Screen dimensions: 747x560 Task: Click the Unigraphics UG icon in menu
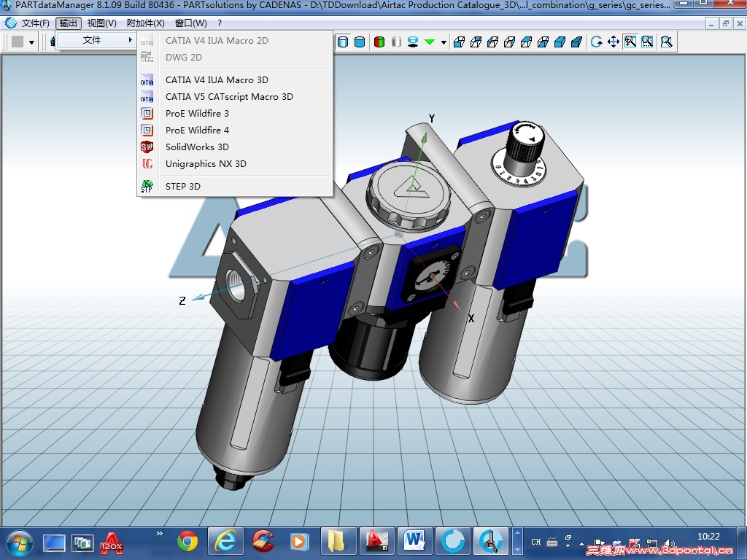[x=147, y=163]
